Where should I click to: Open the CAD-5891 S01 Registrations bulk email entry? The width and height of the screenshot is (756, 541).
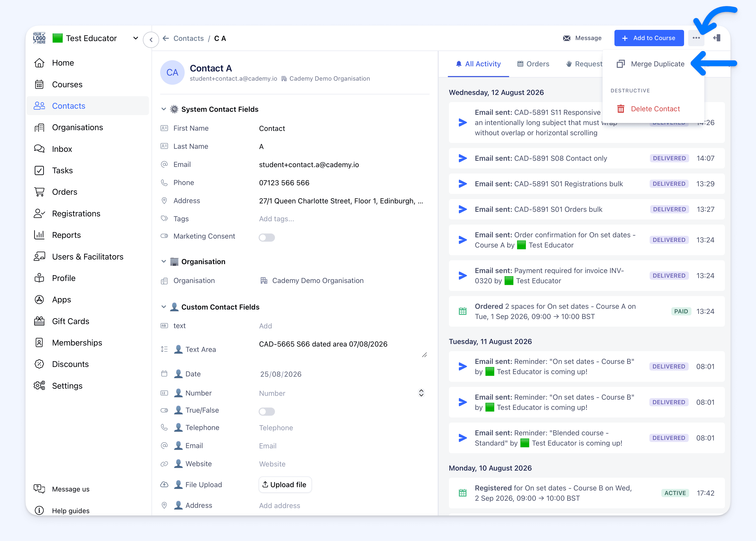[587, 184]
